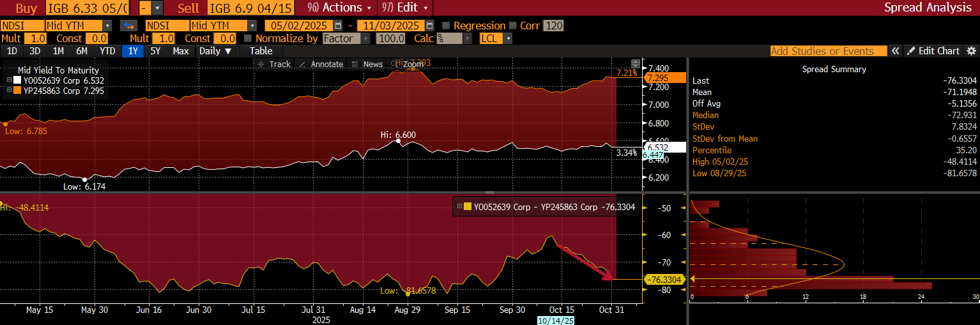Click the orange YP245863 Corp legend swatch

(18, 91)
